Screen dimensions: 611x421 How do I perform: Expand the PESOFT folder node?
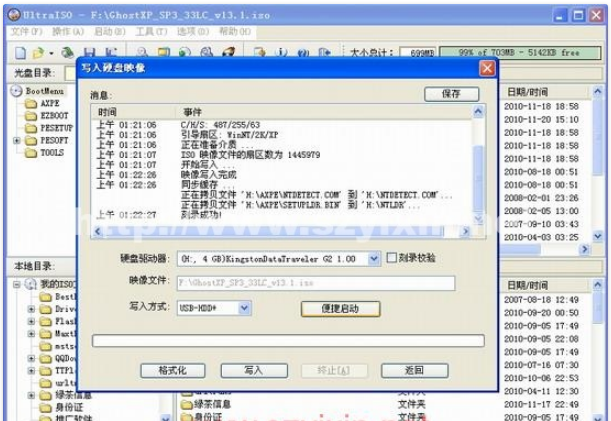17,140
